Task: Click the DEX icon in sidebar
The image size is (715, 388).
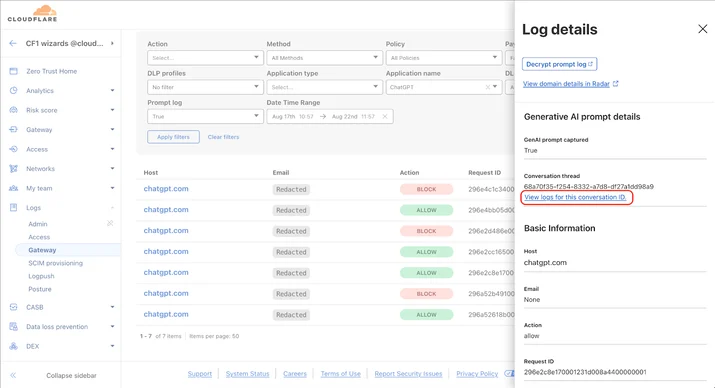Action: tap(14, 346)
